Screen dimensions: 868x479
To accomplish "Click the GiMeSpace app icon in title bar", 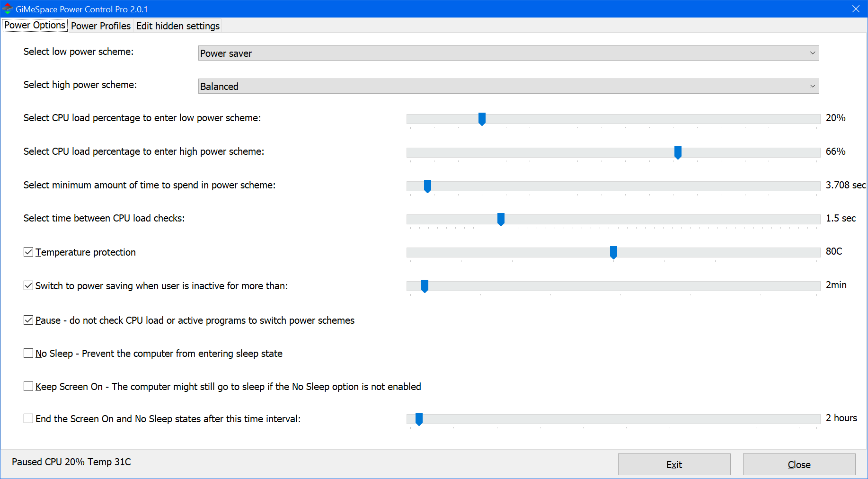I will coord(8,9).
